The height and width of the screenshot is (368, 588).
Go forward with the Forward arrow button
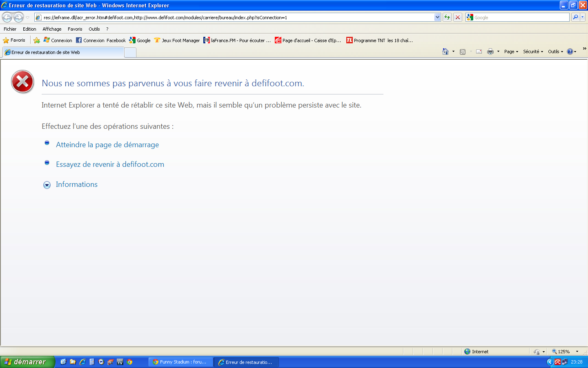(19, 17)
